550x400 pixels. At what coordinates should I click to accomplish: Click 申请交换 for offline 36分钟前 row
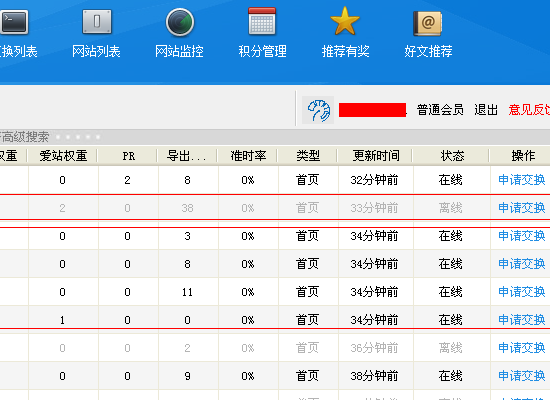click(x=522, y=348)
